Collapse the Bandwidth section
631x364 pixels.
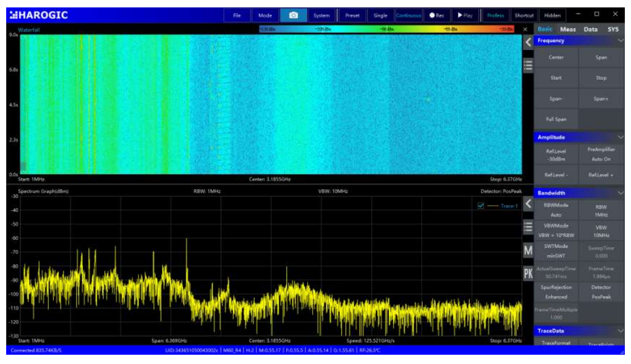point(620,193)
